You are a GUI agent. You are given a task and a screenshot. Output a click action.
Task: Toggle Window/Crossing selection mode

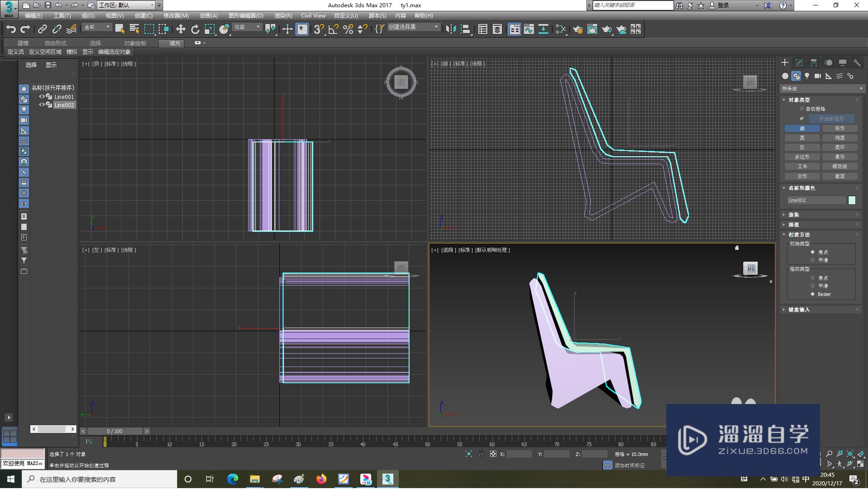coord(164,29)
